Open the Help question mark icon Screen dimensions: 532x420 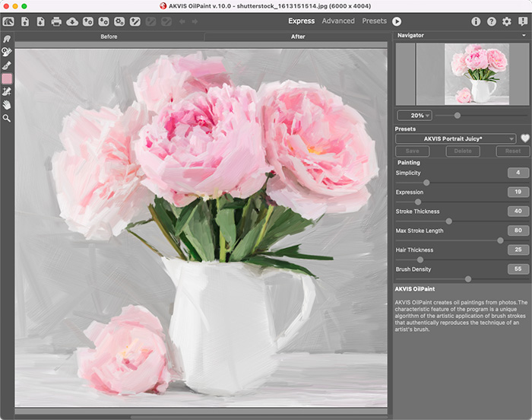pyautogui.click(x=492, y=21)
